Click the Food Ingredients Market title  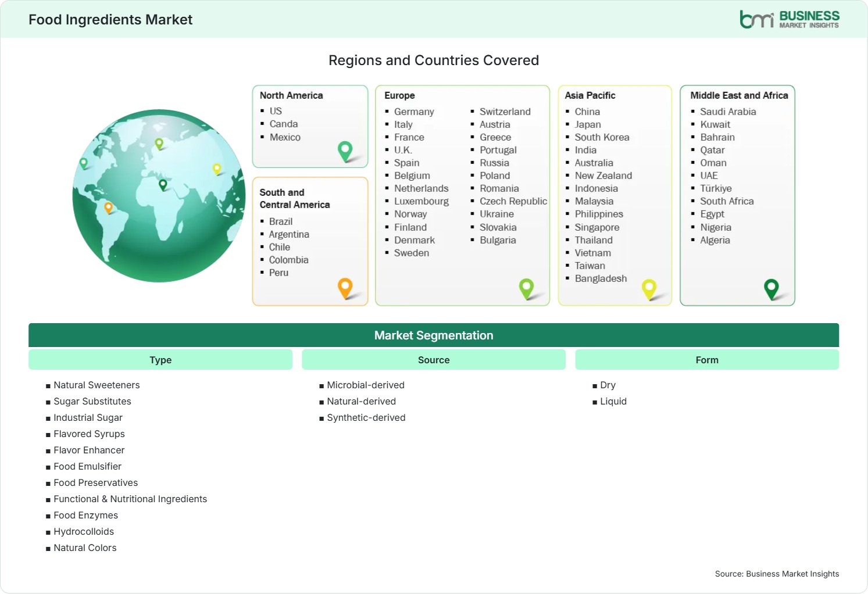tap(110, 20)
